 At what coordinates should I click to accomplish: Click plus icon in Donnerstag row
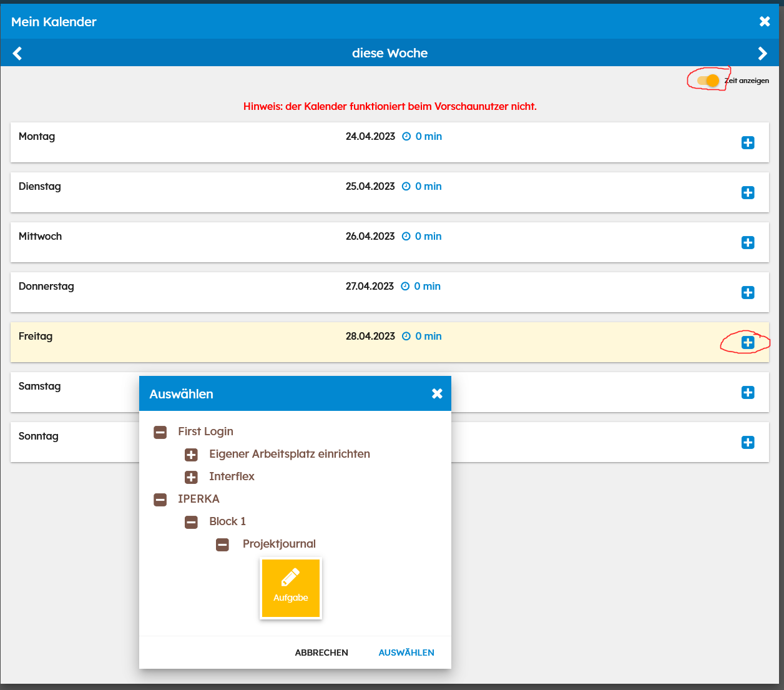click(747, 293)
